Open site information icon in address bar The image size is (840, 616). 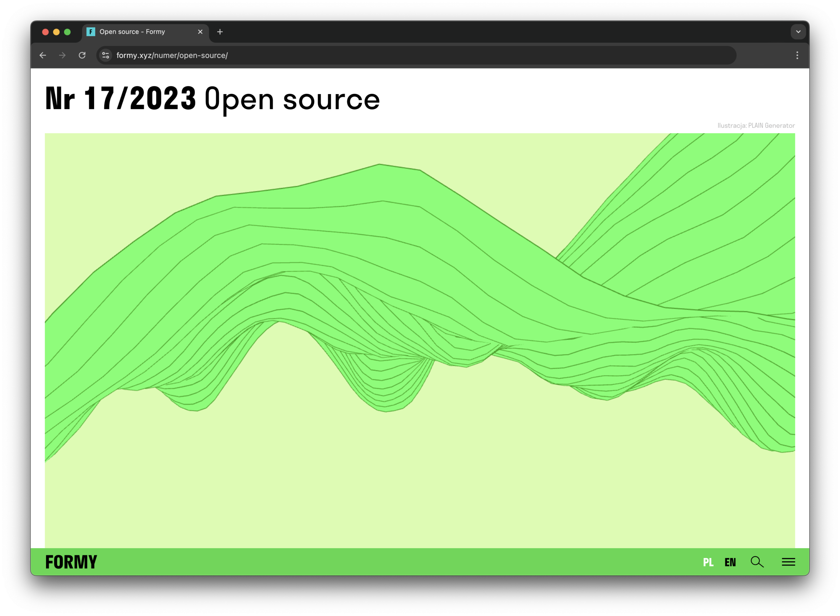(x=106, y=55)
